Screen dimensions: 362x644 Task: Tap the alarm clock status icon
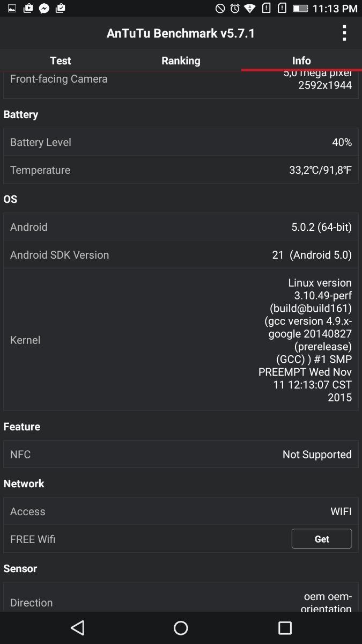235,8
